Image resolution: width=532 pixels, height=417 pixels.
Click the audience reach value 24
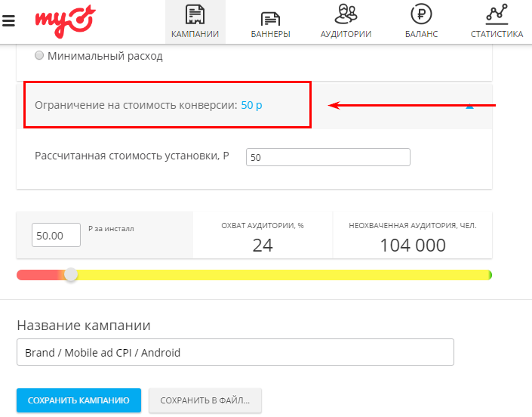click(263, 246)
